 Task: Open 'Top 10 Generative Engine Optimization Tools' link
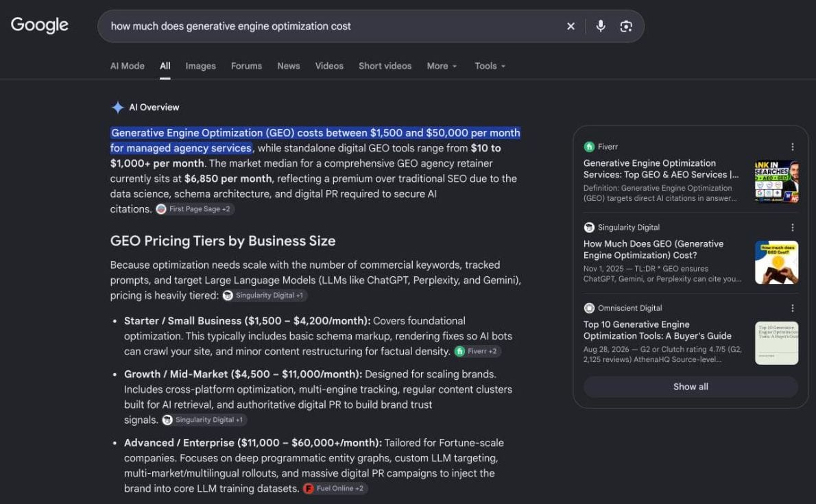[x=658, y=330]
